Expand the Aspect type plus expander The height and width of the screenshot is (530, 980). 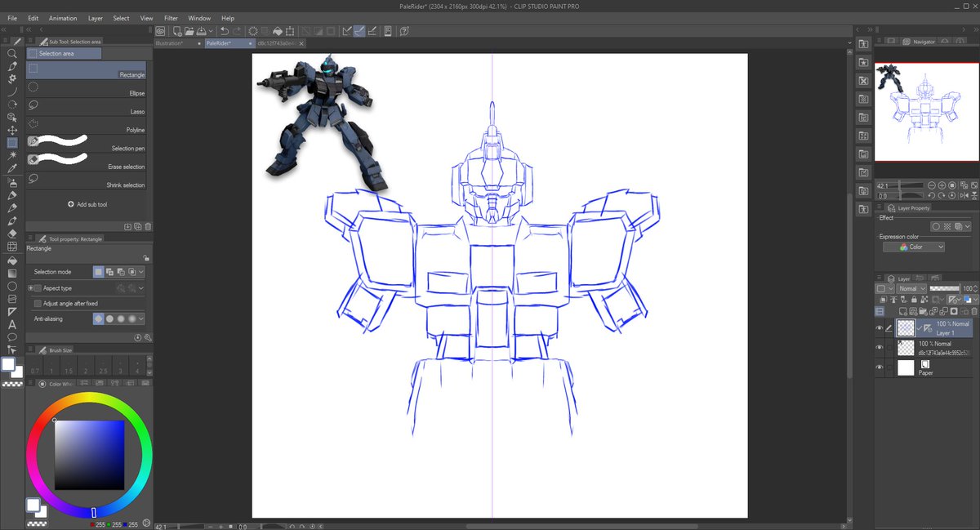click(x=30, y=288)
